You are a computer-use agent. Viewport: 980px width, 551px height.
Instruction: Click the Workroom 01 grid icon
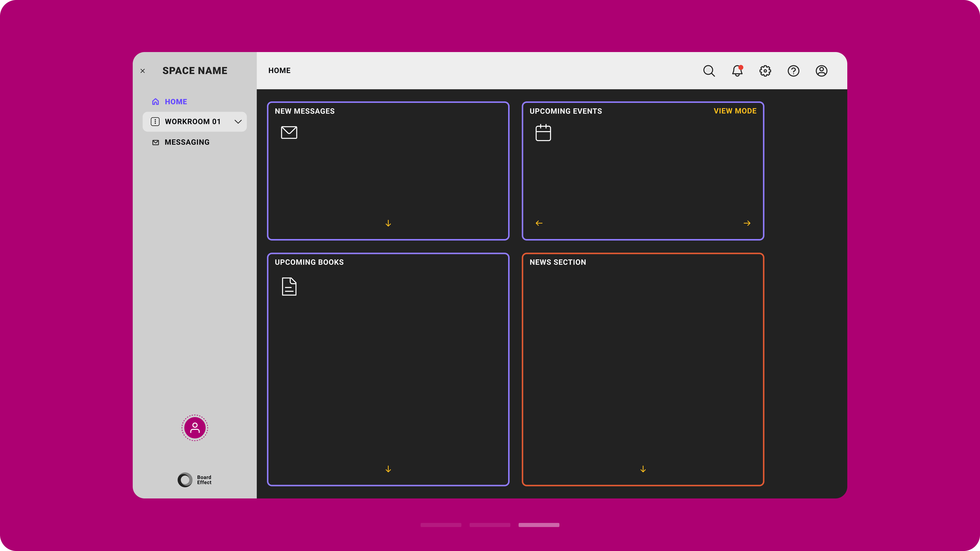click(x=155, y=122)
